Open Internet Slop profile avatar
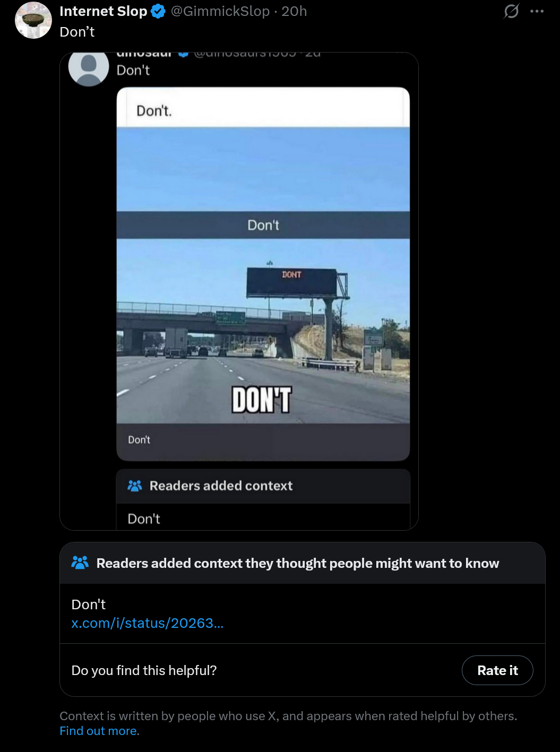560x752 pixels. coord(33,20)
